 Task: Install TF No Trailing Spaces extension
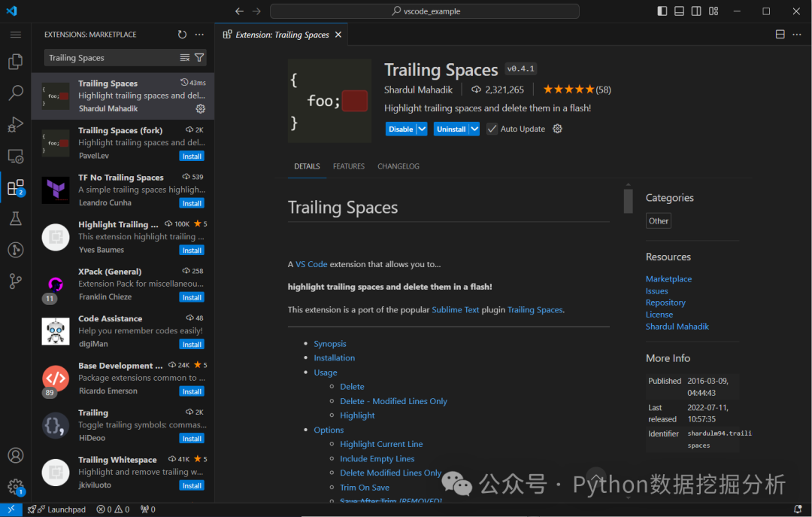coord(192,203)
